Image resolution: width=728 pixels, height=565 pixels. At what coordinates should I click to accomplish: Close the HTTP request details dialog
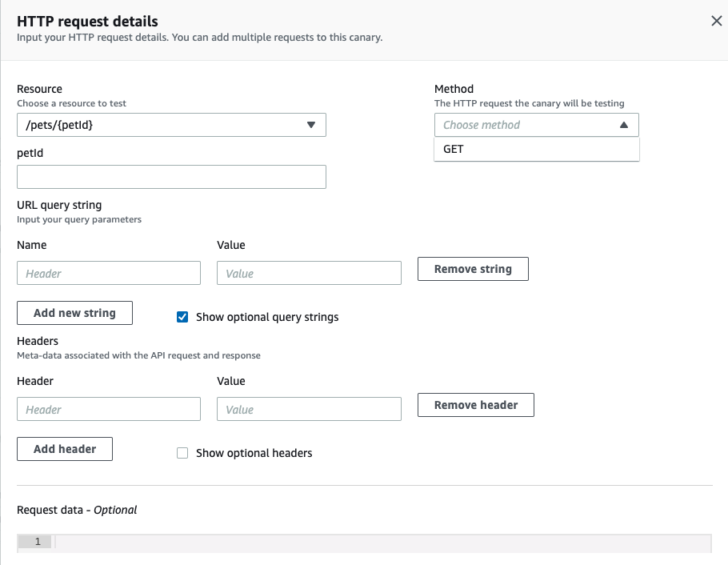pyautogui.click(x=716, y=22)
